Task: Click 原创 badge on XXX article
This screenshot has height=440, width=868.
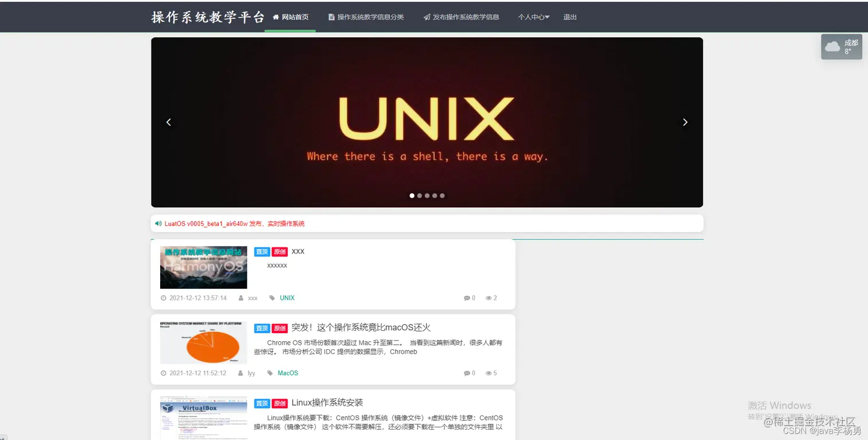Action: pos(280,252)
